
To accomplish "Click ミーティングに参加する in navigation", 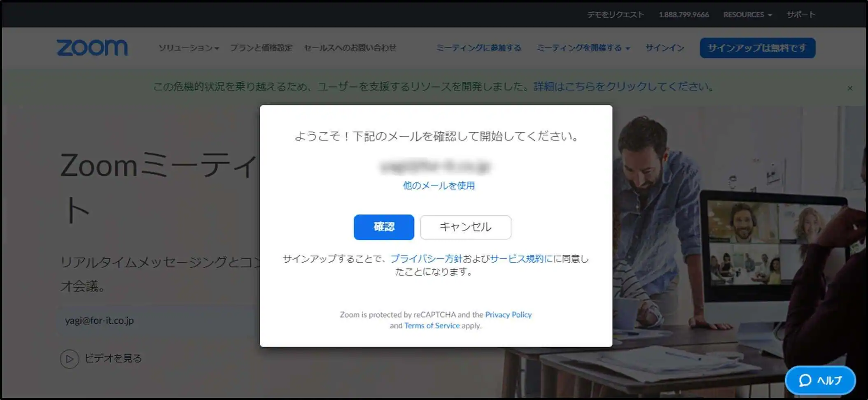I will 478,48.
